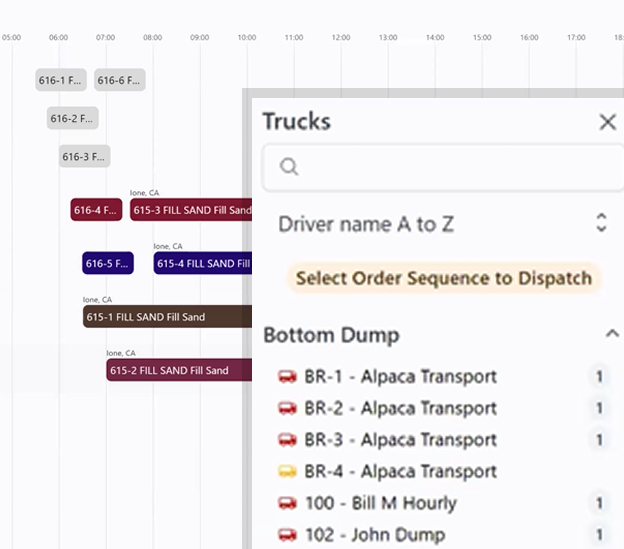Select the 615-2 FILL SAND order block
Image resolution: width=624 pixels, height=549 pixels.
coord(179,370)
